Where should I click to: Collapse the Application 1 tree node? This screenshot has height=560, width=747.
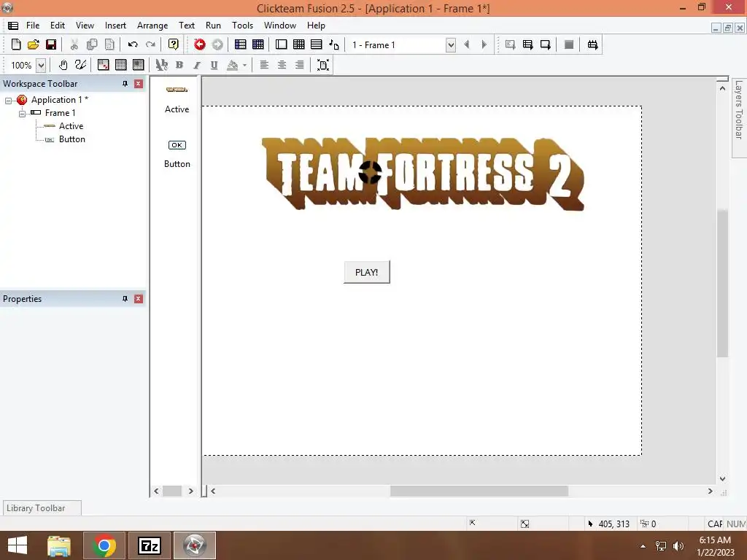[x=9, y=101]
